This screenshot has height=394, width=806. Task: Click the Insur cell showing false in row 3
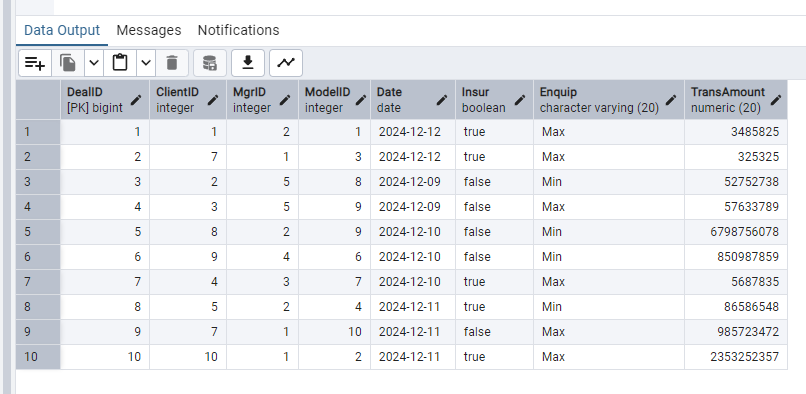click(494, 182)
